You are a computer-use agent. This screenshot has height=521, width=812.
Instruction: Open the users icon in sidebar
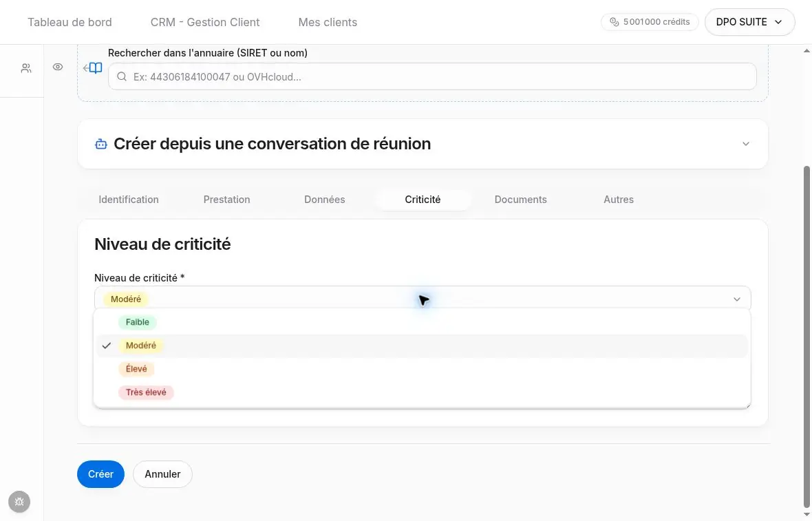(x=26, y=68)
